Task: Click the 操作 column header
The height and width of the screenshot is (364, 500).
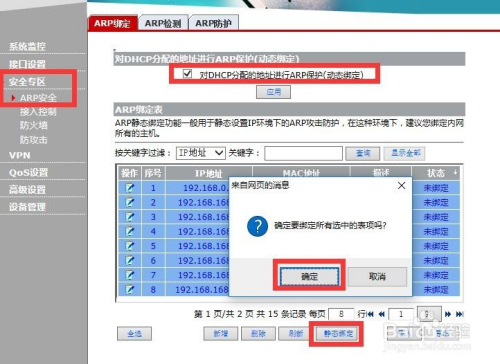Action: coord(129,173)
